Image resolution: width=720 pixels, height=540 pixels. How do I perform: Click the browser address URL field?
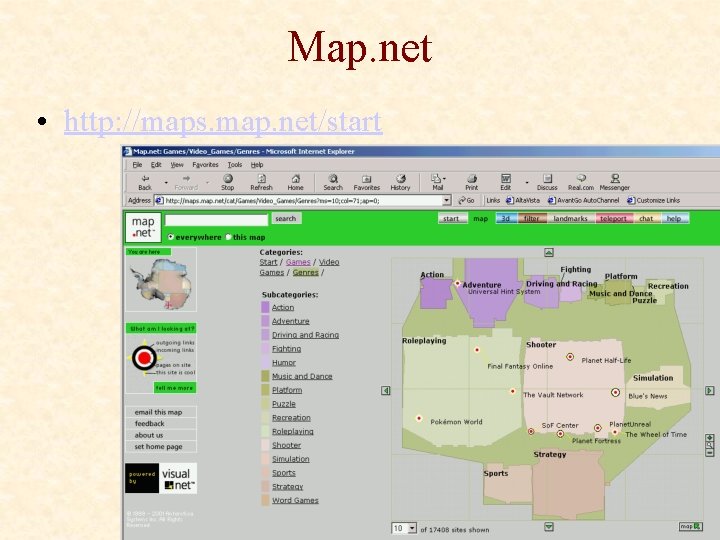click(298, 200)
